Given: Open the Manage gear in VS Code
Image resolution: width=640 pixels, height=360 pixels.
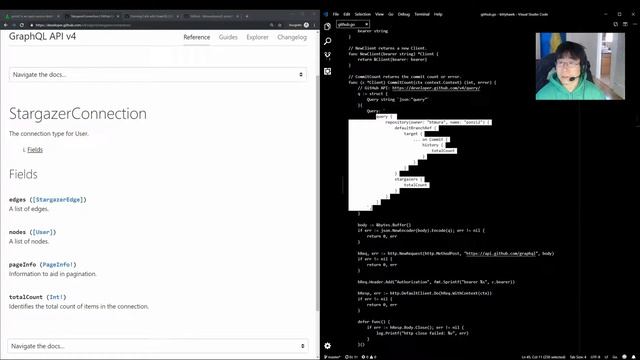Looking at the screenshot, I should [x=327, y=346].
